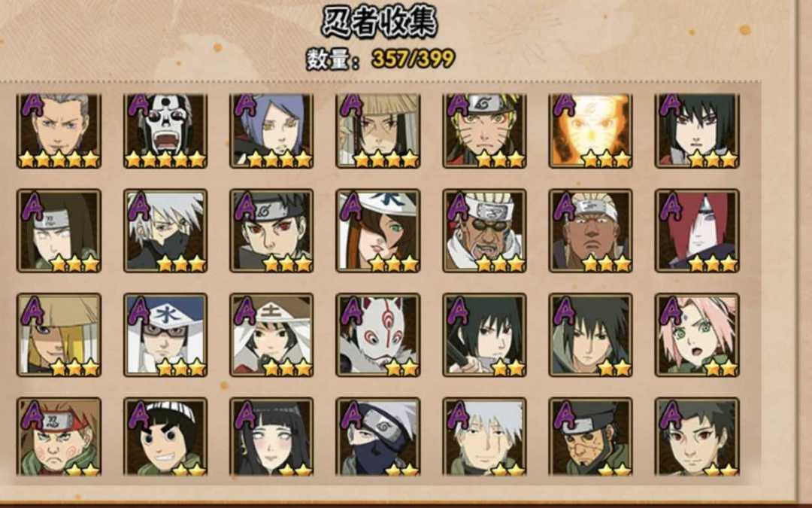Viewport: 812px width, 508px height.
Task: Choose the long-black-haired ninja with pale eyes
Action: tap(271, 437)
